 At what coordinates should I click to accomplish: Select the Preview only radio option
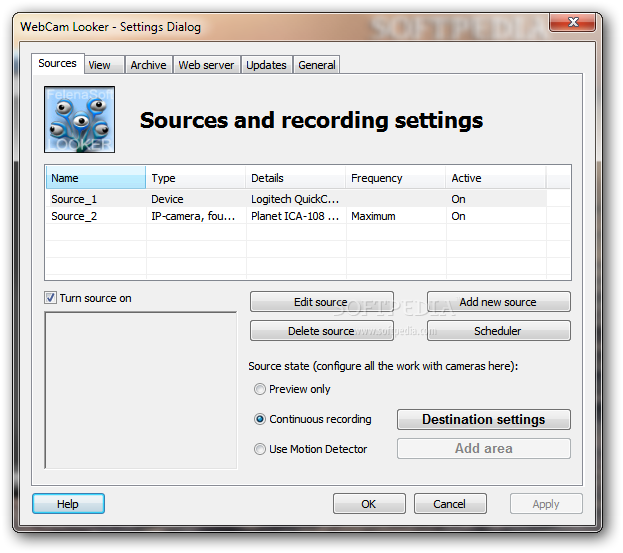(x=260, y=389)
